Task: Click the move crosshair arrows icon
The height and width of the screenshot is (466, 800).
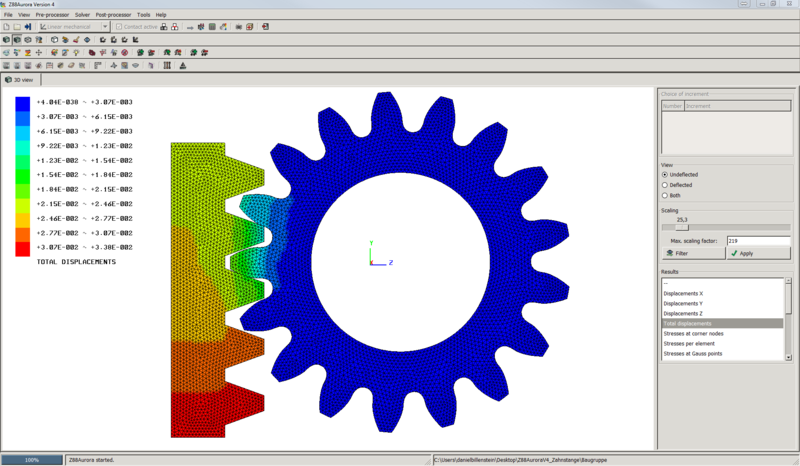Action: pos(39,53)
